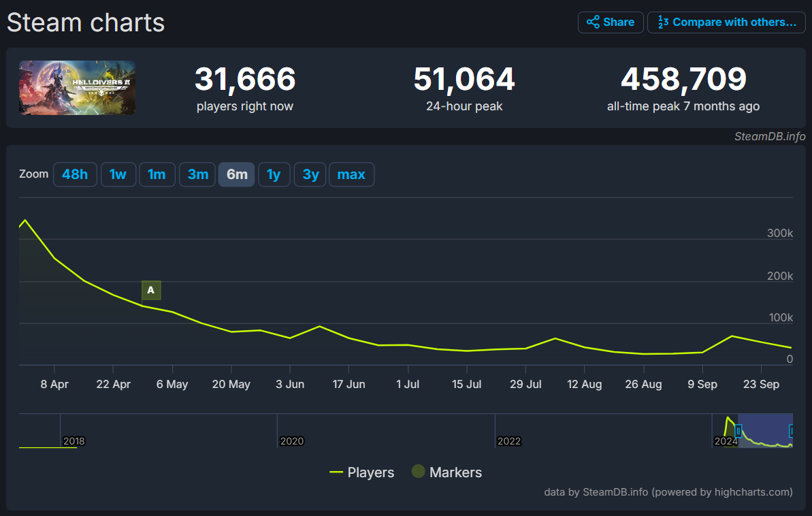Click the 31,666 players right now figure
Viewport: 812px width, 516px height.
tap(245, 79)
